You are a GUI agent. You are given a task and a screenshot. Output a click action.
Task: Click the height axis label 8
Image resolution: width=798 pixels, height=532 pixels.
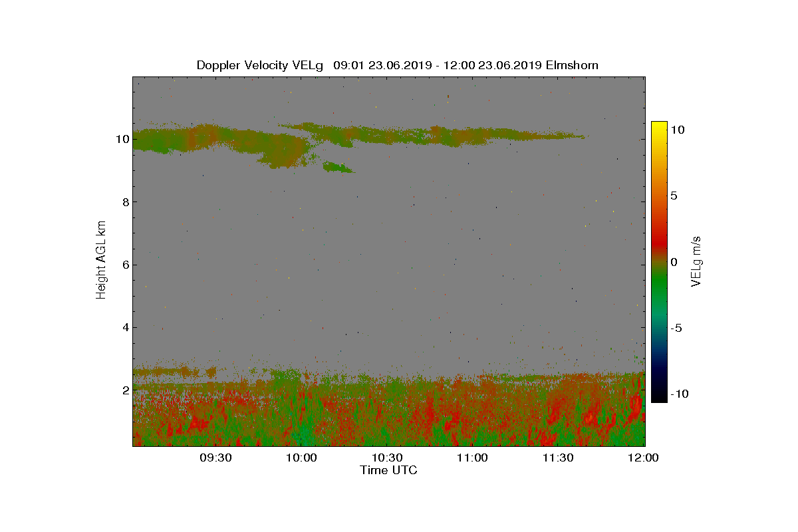[x=124, y=201]
